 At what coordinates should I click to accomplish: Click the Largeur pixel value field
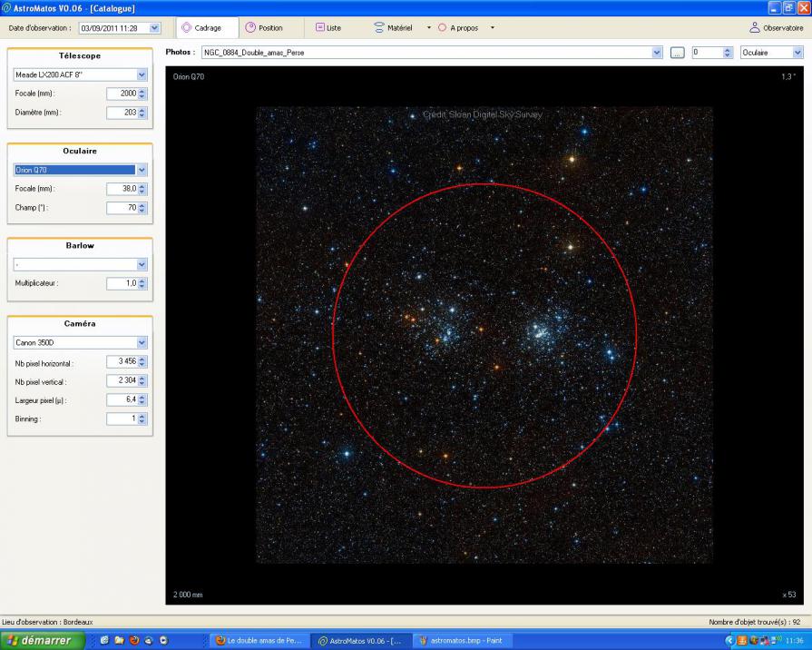pos(122,399)
